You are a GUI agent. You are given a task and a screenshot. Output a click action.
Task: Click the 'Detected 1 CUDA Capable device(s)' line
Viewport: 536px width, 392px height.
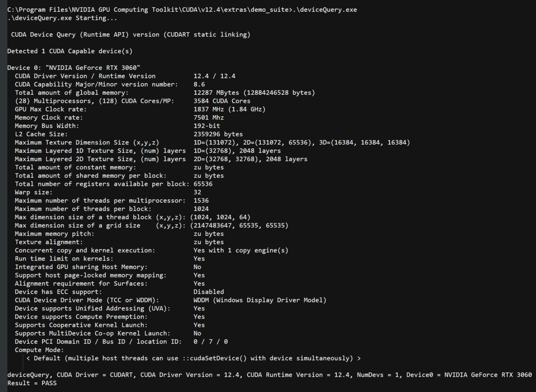click(70, 51)
